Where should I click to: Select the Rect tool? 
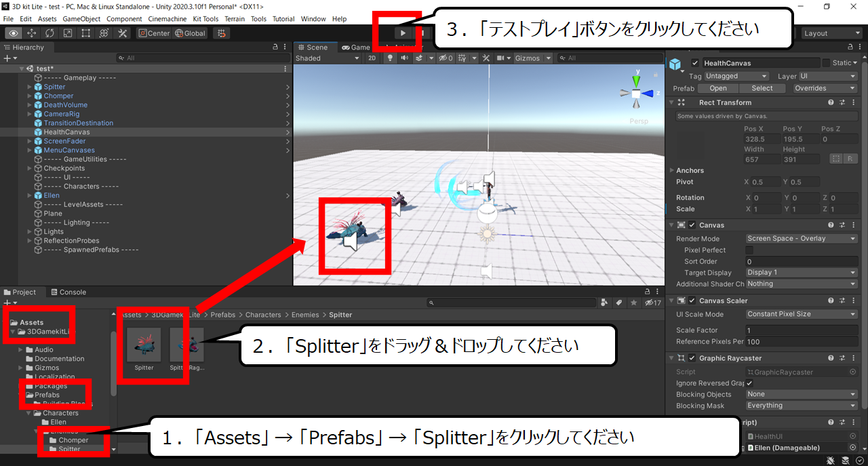[86, 33]
